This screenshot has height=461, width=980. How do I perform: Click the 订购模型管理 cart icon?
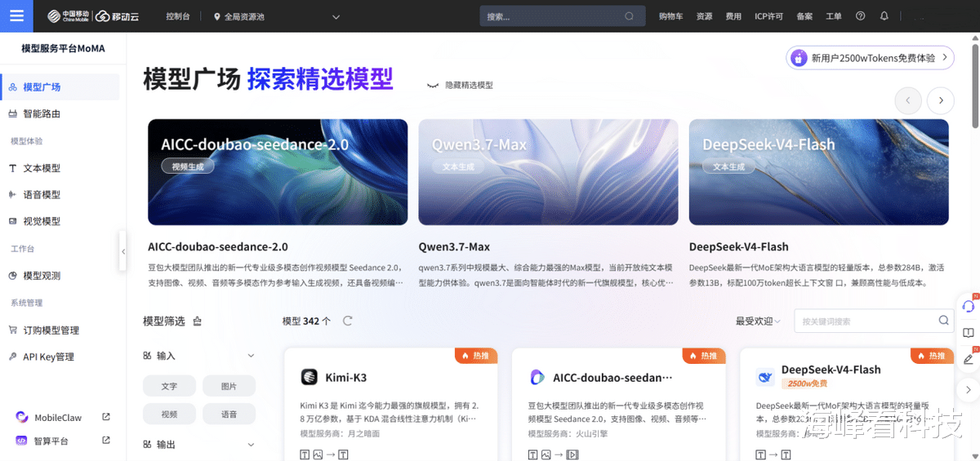12,330
